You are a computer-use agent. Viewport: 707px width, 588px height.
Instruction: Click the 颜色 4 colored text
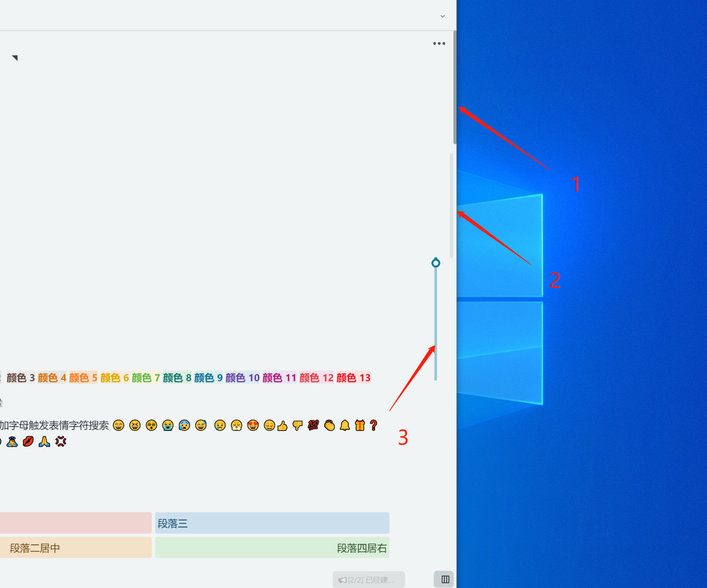[52, 378]
